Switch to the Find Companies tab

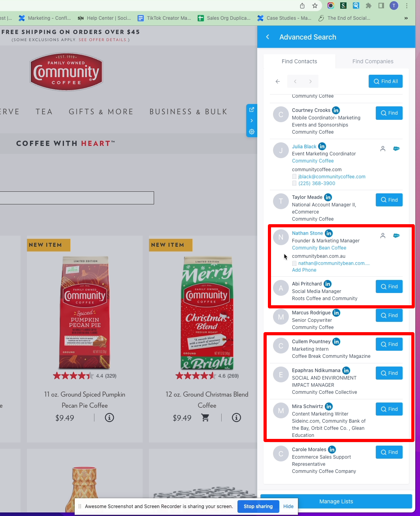point(373,61)
